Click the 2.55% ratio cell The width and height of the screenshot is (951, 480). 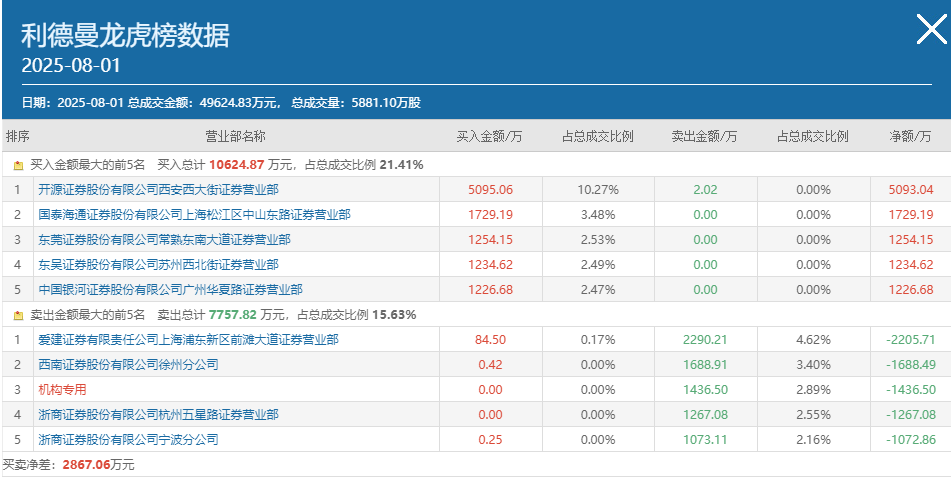pos(813,414)
